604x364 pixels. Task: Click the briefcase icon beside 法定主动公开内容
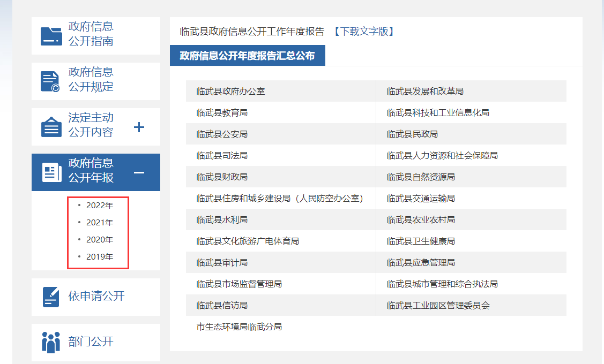coord(51,127)
